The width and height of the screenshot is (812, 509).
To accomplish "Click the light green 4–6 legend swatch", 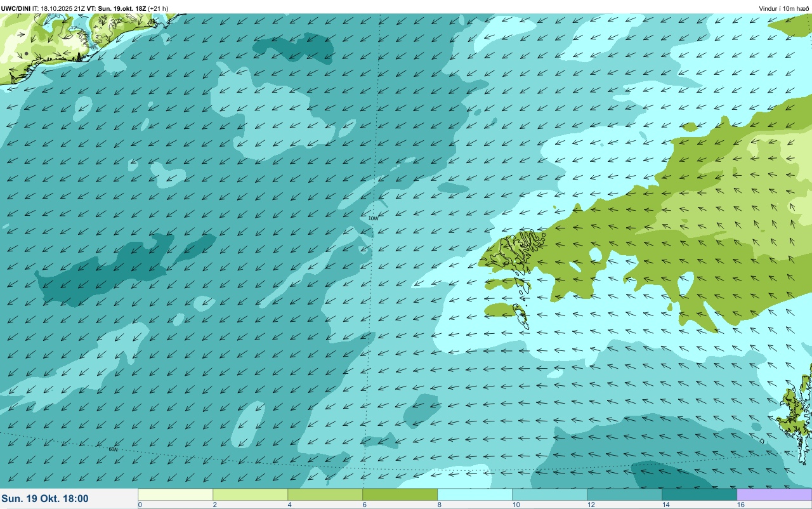I will coord(325,494).
